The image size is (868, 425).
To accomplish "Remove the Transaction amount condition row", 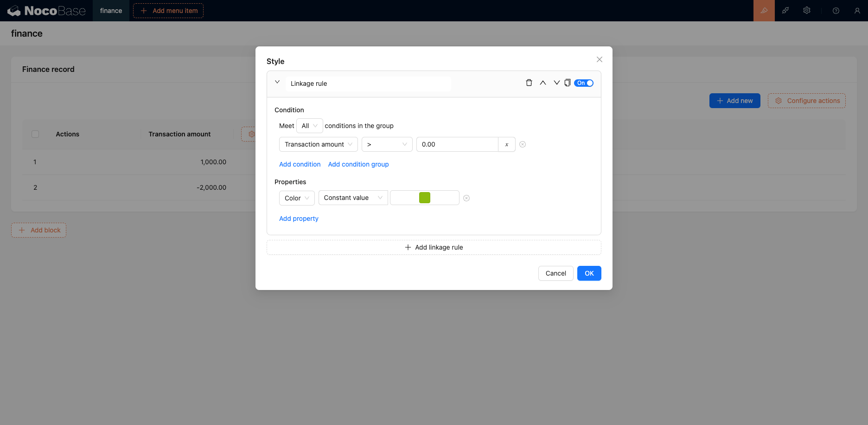I will [523, 144].
